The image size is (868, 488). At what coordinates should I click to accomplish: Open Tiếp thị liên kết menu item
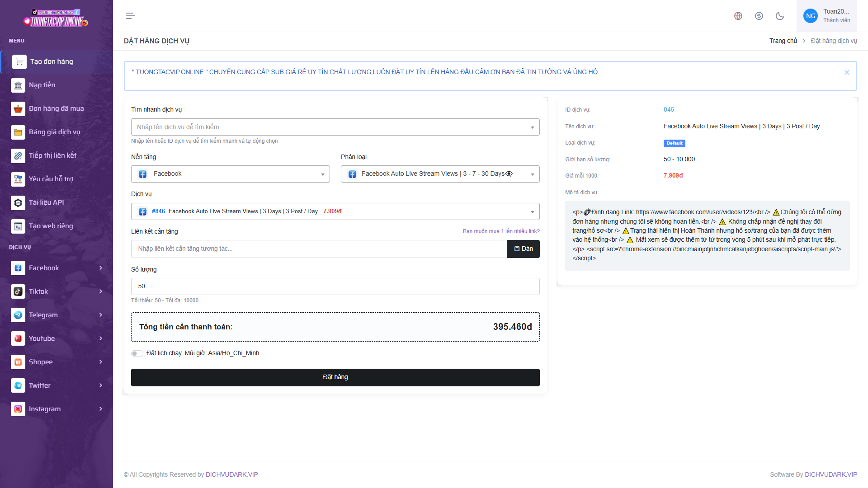coord(57,155)
